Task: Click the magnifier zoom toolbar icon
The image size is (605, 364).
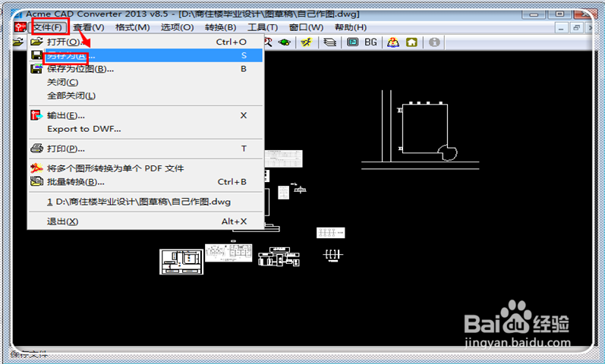Action: click(x=268, y=42)
